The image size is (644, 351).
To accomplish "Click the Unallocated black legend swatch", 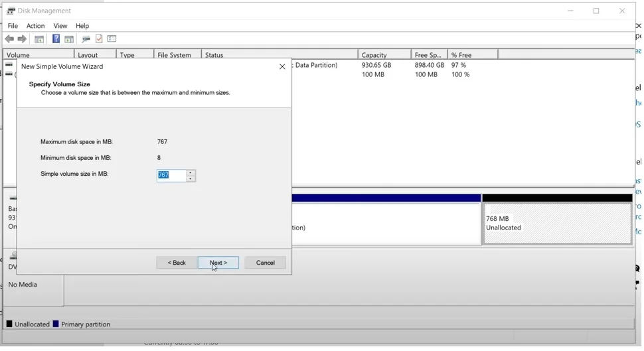I will tap(9, 324).
